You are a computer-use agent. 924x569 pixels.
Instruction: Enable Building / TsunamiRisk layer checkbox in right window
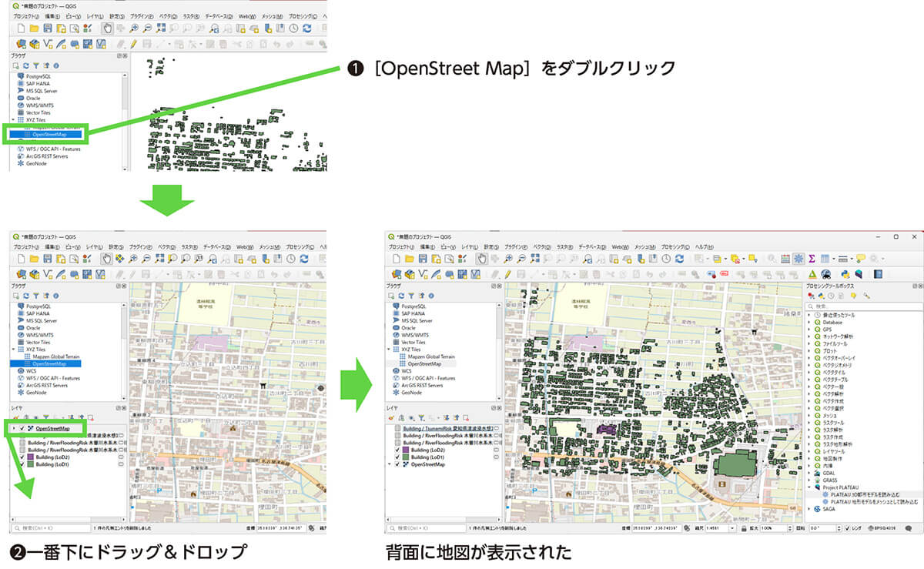click(397, 428)
